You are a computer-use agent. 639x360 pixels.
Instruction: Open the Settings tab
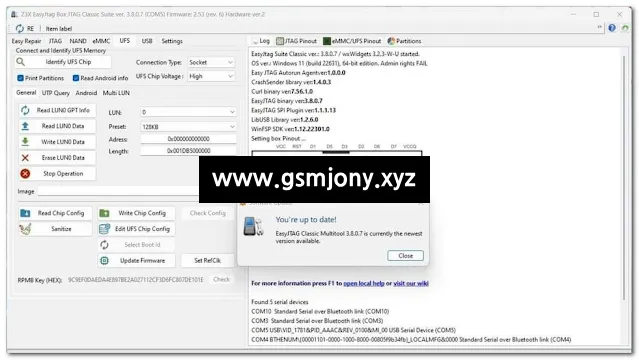172,41
